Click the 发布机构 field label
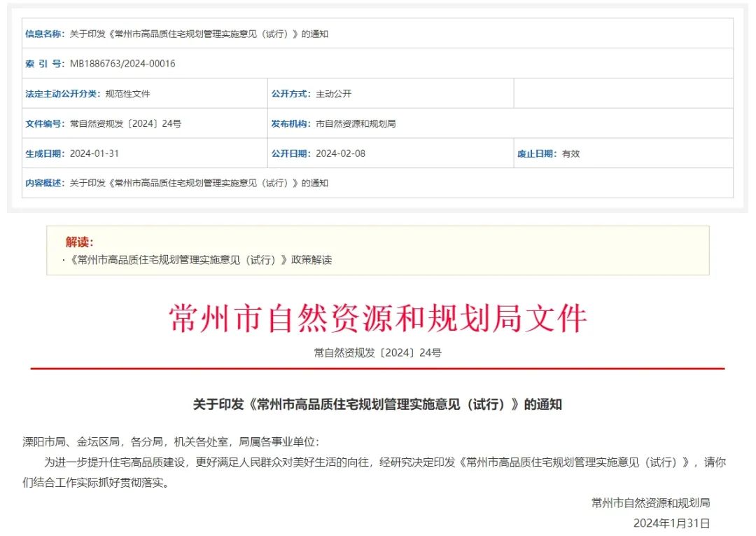The image size is (756, 536). 290,123
